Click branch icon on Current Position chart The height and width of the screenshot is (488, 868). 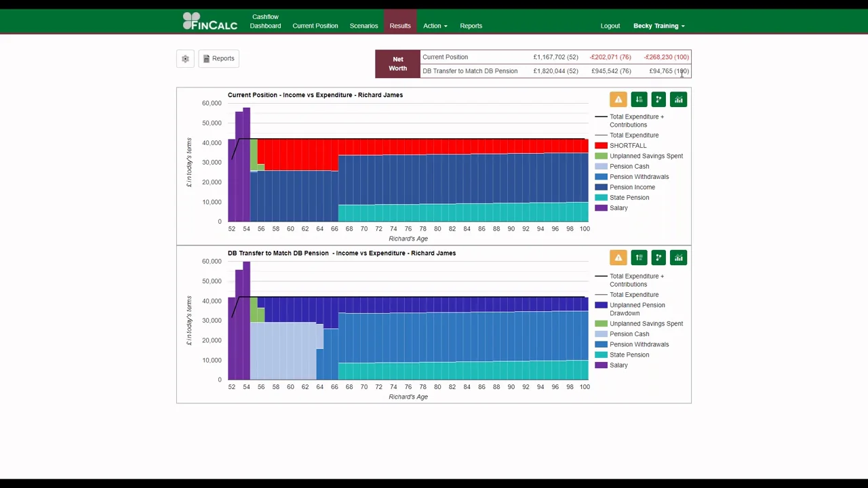[658, 100]
